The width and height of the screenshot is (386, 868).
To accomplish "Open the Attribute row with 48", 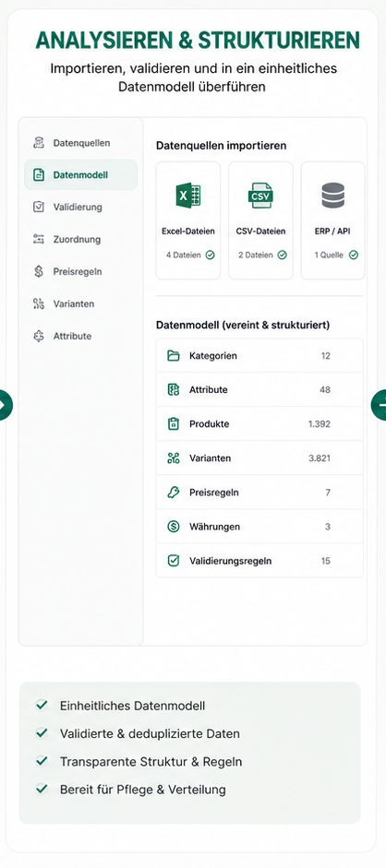I will 259,389.
